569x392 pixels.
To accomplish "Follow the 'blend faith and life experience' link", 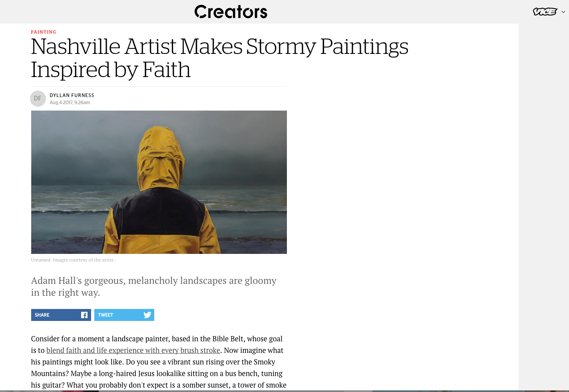I will pyautogui.click(x=133, y=350).
